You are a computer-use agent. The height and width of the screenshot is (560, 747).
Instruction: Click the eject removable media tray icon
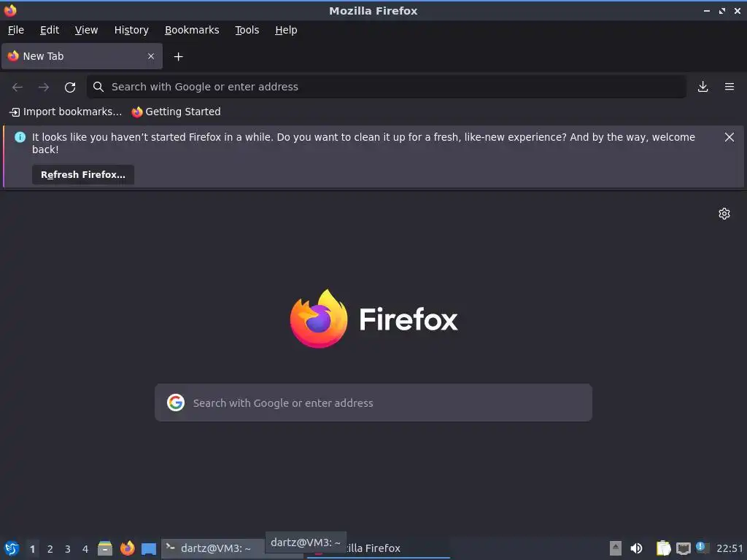pyautogui.click(x=616, y=548)
